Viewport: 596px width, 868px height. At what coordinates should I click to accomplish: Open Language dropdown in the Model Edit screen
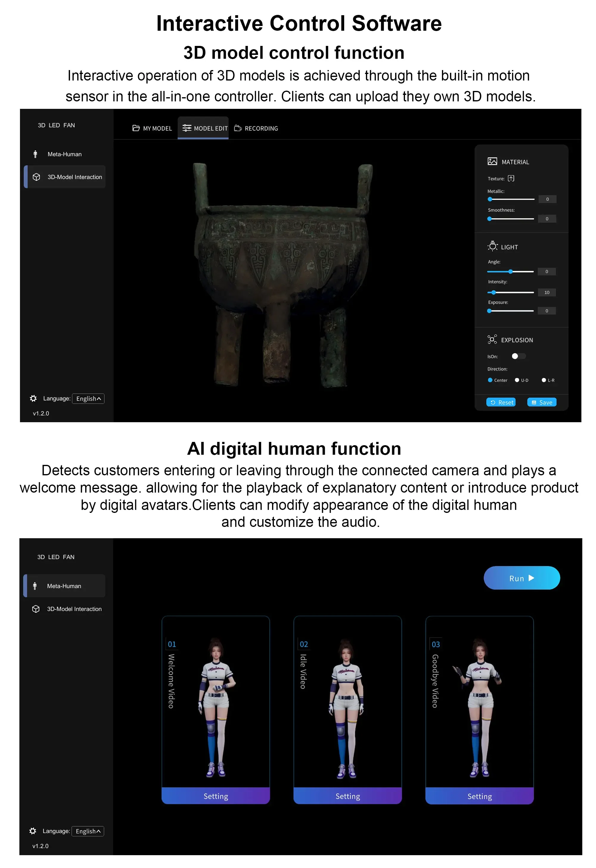point(88,399)
